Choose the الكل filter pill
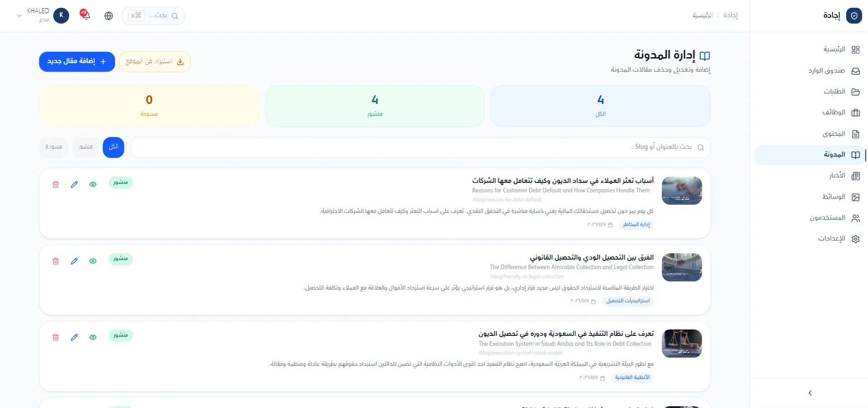Screen dimensions: 868x408 [x=113, y=147]
